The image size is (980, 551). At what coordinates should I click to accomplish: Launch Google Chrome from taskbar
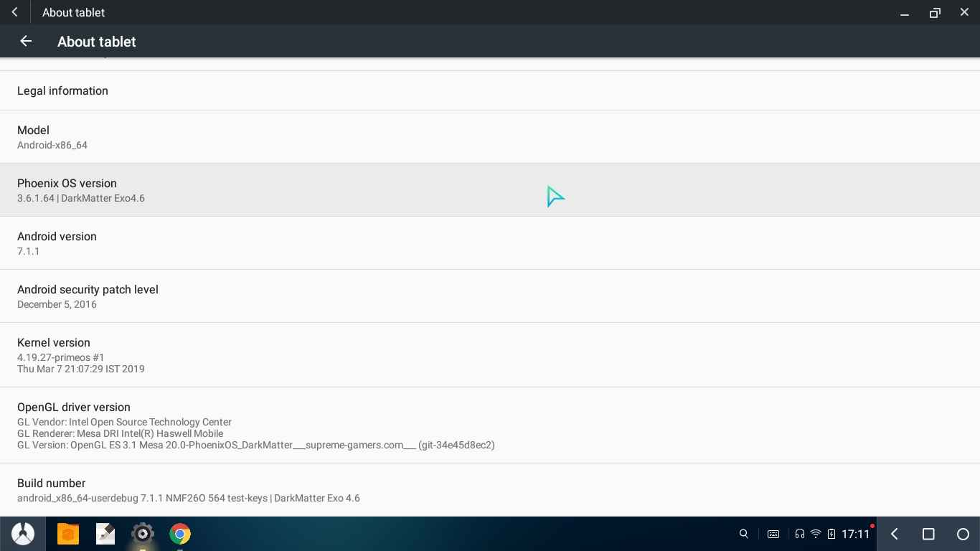click(x=180, y=534)
